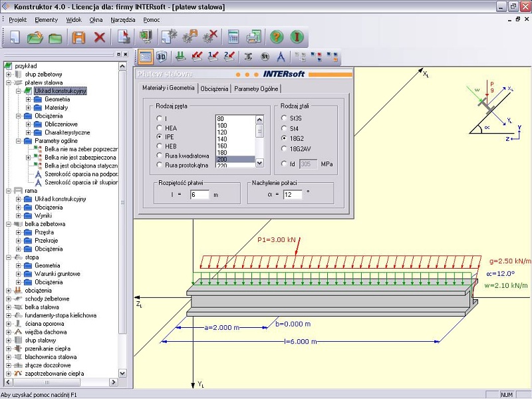Image resolution: width=532 pixels, height=399 pixels.
Task: Click the Rozpiętość płatwi l input field
Action: click(x=199, y=195)
